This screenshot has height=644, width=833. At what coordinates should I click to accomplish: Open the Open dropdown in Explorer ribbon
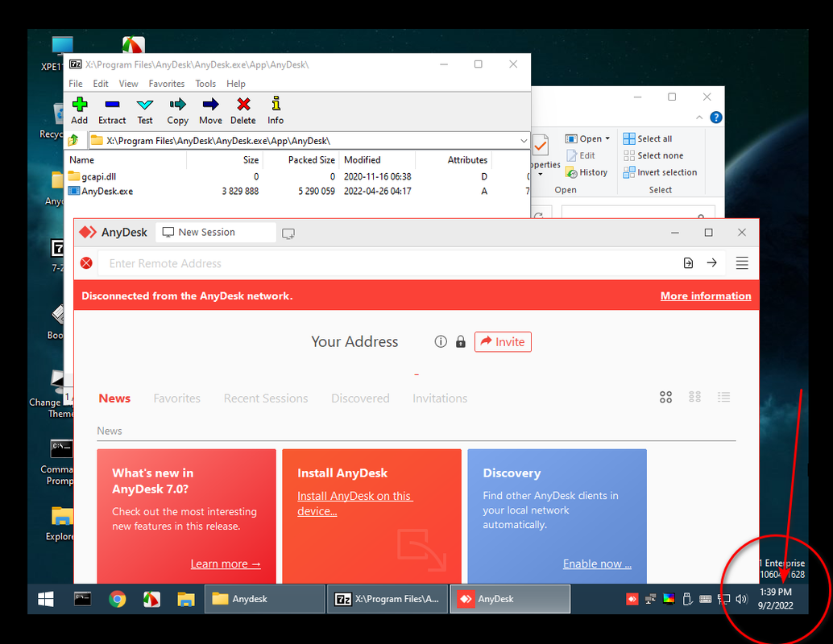(x=587, y=138)
